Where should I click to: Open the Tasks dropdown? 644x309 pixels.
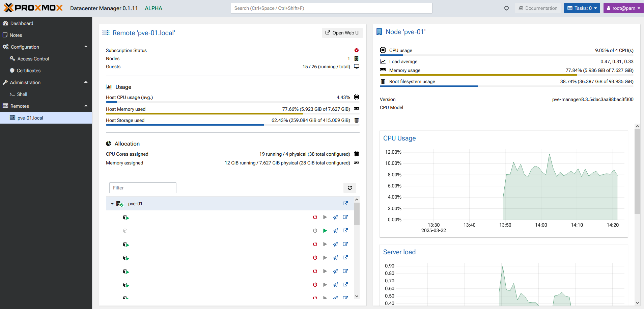(582, 8)
